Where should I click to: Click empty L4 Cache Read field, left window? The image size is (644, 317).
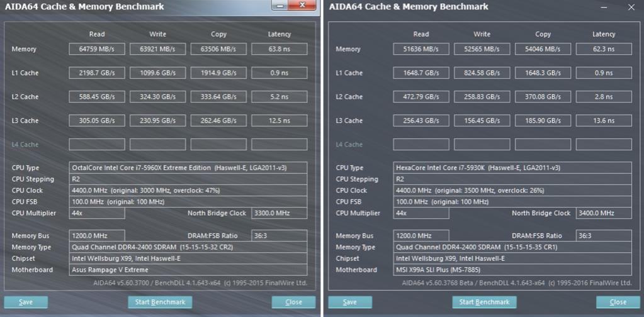coord(97,145)
